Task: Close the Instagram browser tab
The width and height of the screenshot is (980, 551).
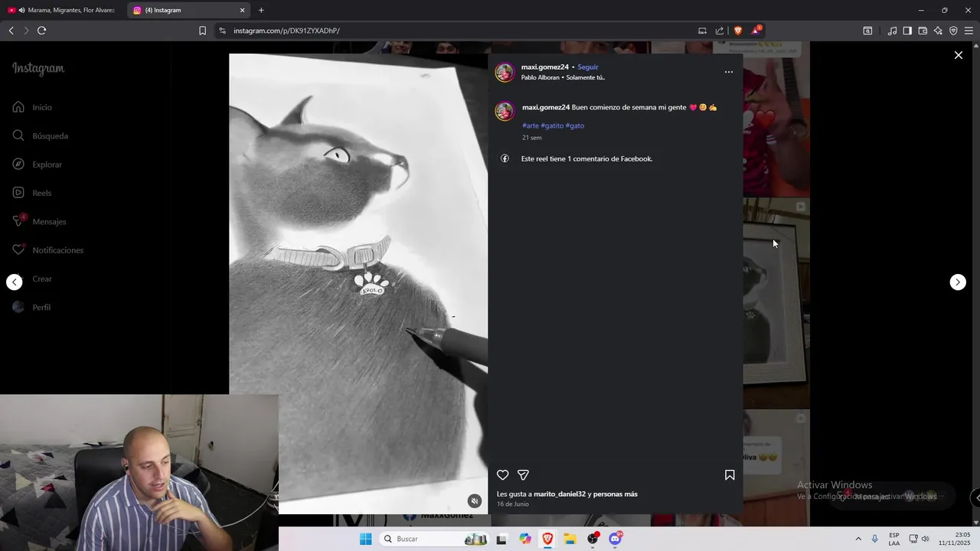Action: [x=243, y=10]
